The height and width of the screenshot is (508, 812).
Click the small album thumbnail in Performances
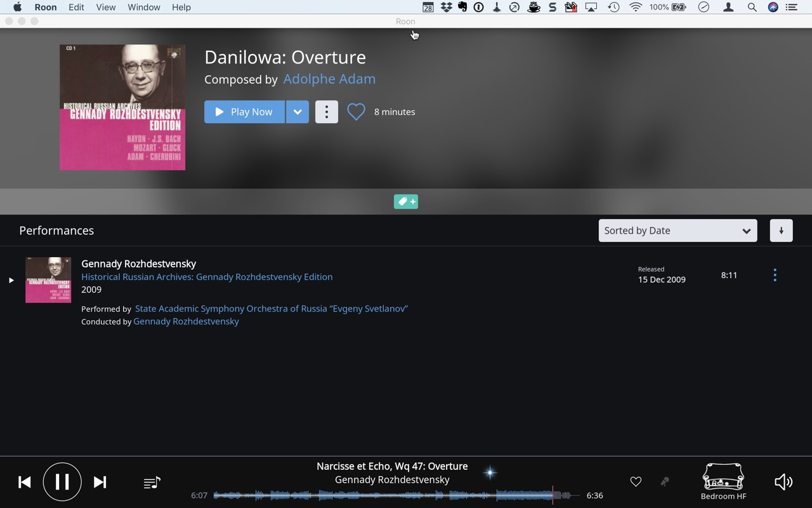coord(48,280)
